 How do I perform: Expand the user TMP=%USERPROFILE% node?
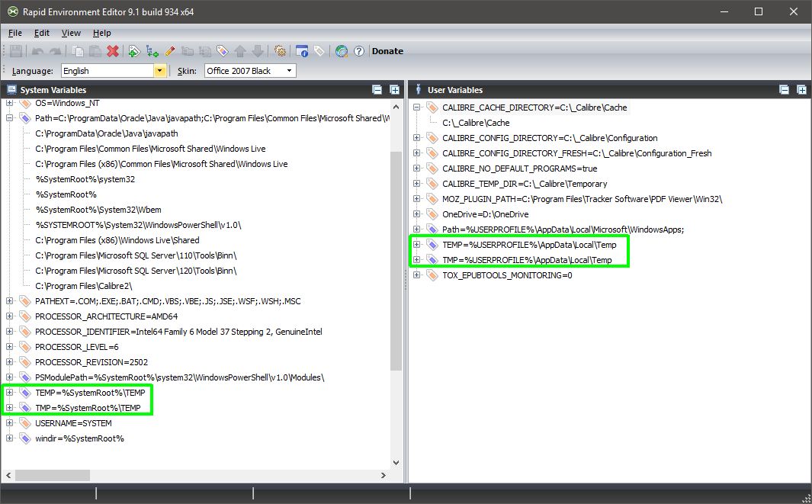point(416,259)
